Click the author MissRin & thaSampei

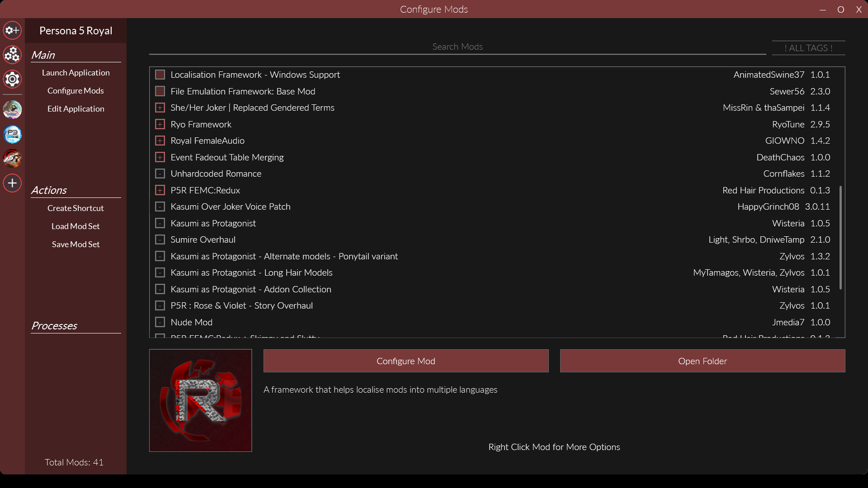pos(764,108)
